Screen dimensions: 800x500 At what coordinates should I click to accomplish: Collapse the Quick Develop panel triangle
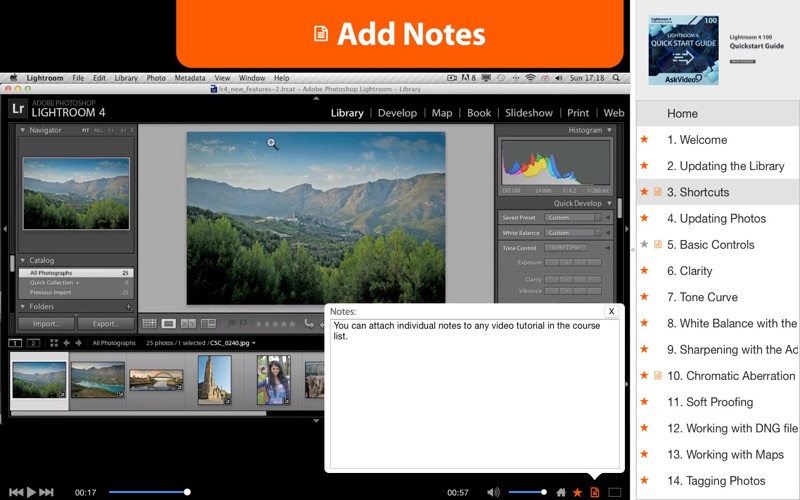(609, 203)
